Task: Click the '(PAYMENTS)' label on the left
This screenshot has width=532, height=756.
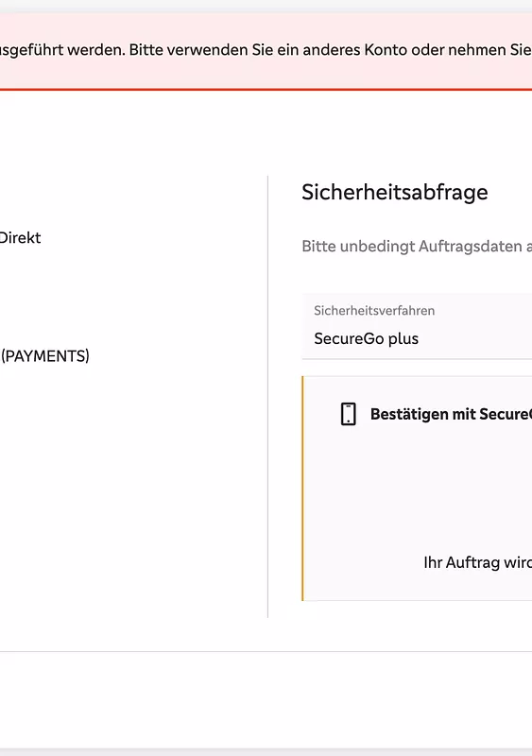Action: click(45, 356)
